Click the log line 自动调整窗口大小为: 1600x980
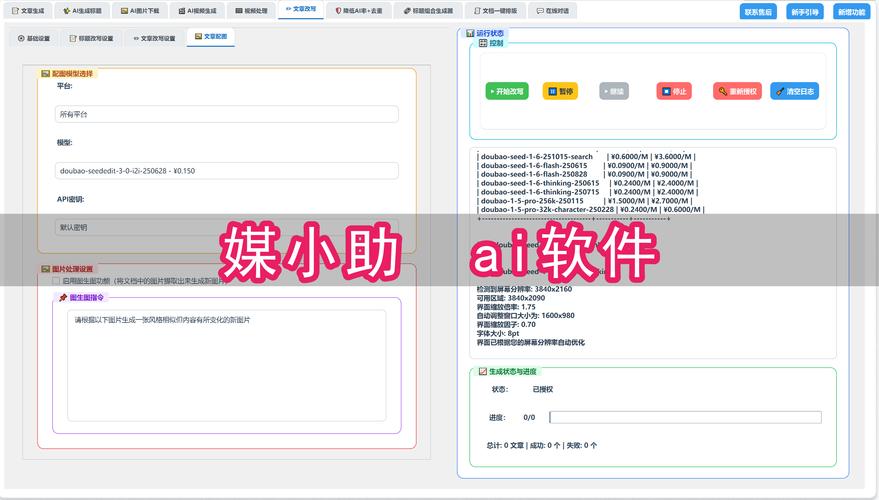879x500 pixels. 525,316
